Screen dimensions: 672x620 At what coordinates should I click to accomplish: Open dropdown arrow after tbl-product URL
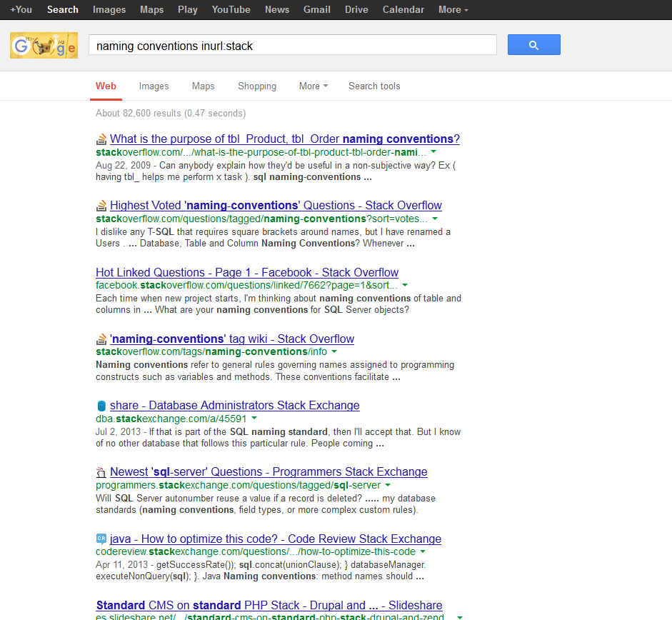(433, 151)
